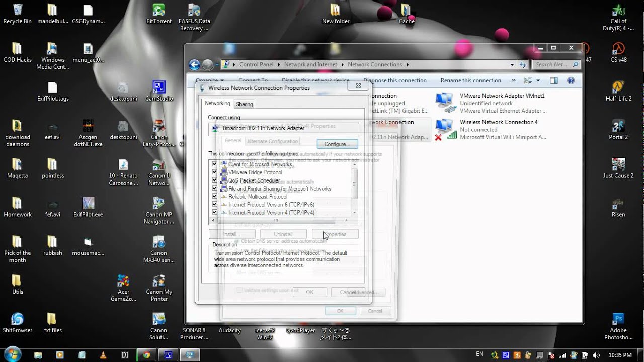Select the EASEUS Data Recovery shortcut
644x362 pixels.
tap(194, 17)
